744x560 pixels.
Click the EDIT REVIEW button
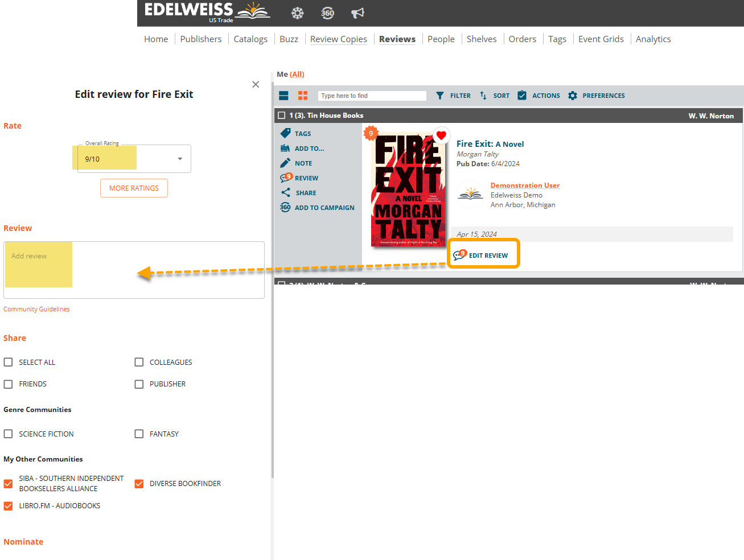click(x=484, y=254)
